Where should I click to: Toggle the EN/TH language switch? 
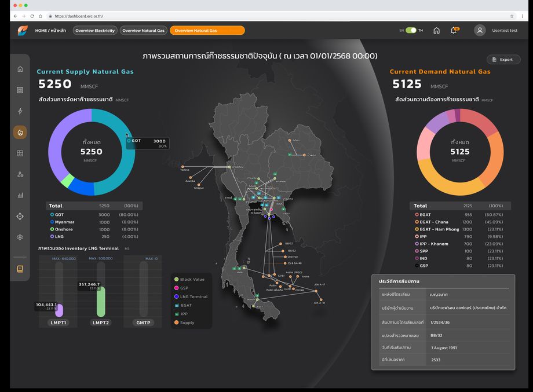coord(411,30)
